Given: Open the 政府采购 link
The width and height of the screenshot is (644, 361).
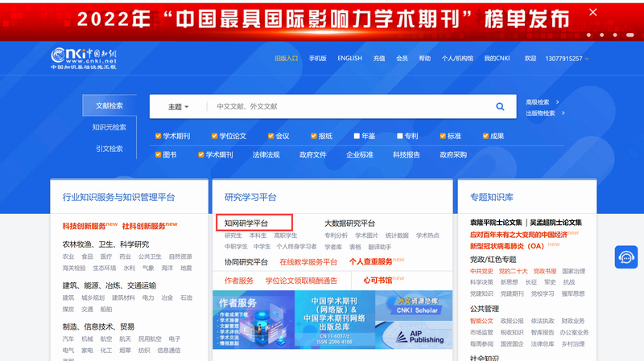Looking at the screenshot, I should click(x=453, y=154).
